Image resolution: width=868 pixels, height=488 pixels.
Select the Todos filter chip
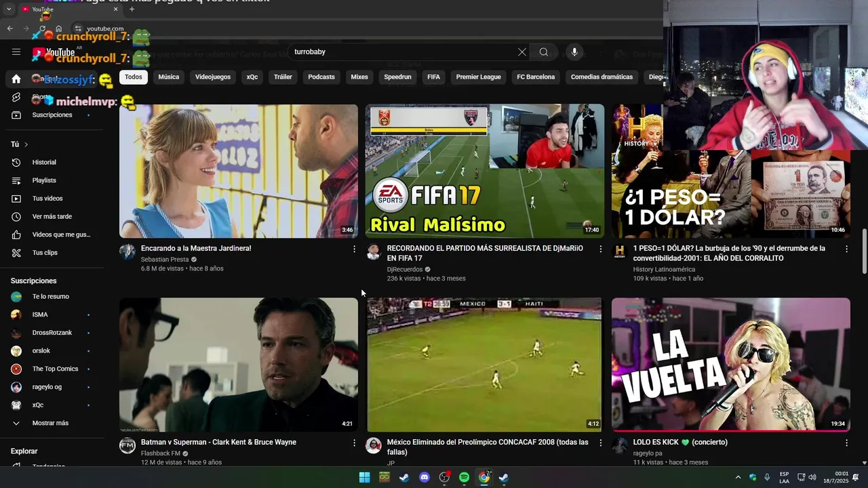click(134, 77)
